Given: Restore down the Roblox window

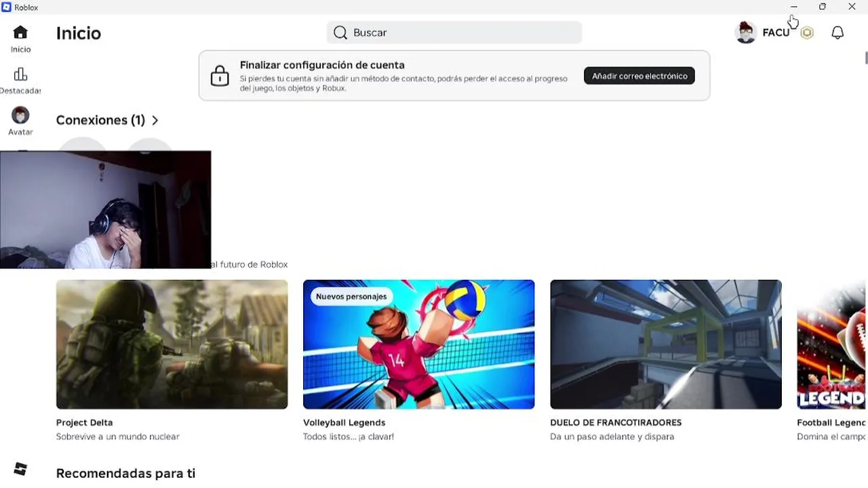Looking at the screenshot, I should (823, 7).
